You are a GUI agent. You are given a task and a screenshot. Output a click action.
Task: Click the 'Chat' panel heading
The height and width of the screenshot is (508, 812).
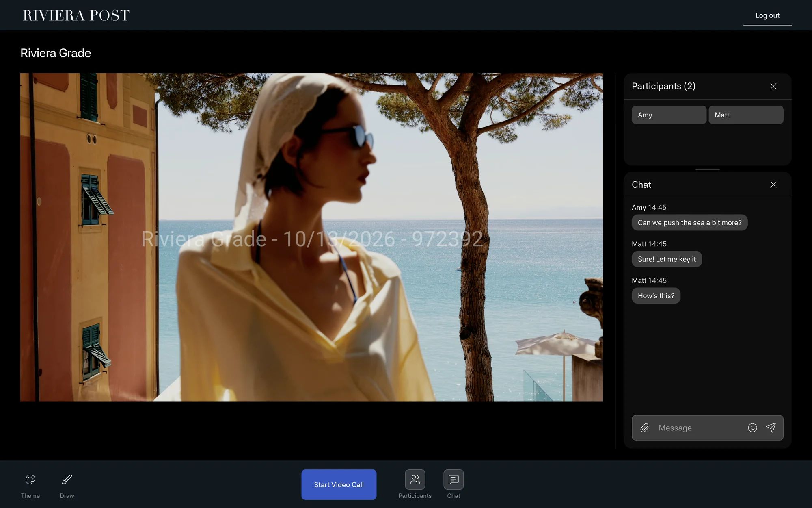pos(641,185)
